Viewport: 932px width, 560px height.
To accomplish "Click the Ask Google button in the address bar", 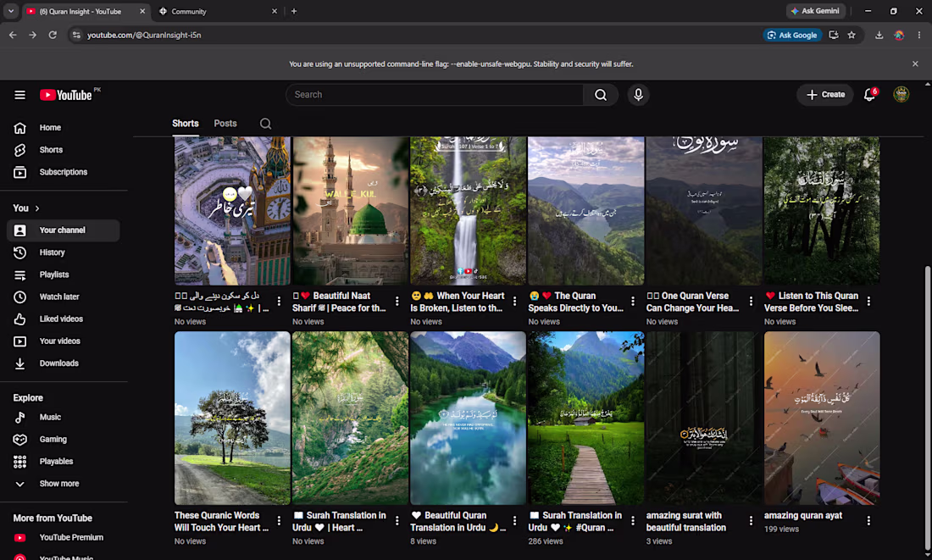I will [792, 35].
